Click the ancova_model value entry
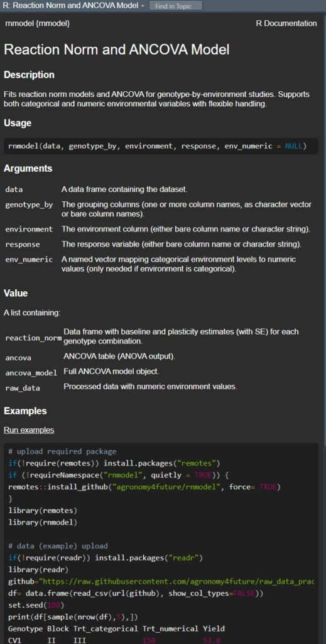The image size is (326, 644). click(31, 373)
